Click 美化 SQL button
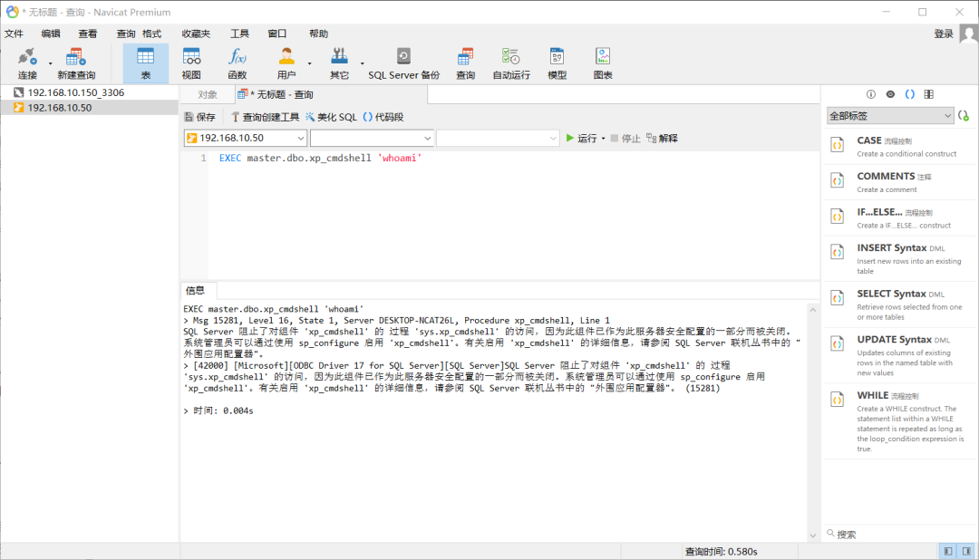 click(331, 118)
